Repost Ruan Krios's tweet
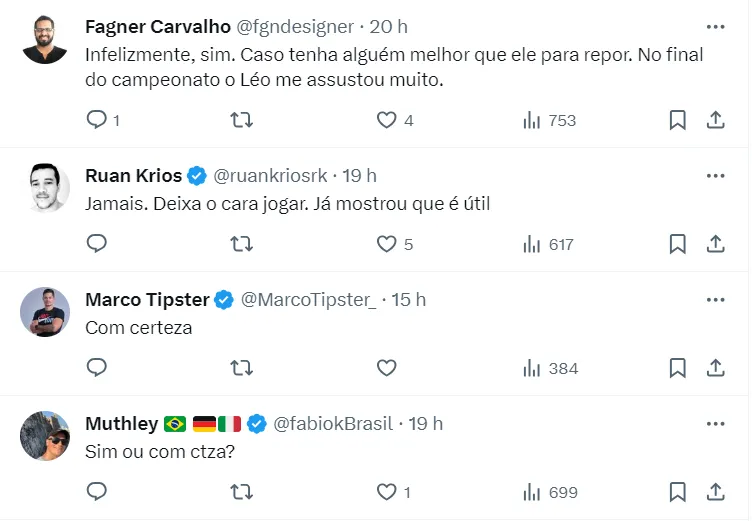 pos(241,244)
